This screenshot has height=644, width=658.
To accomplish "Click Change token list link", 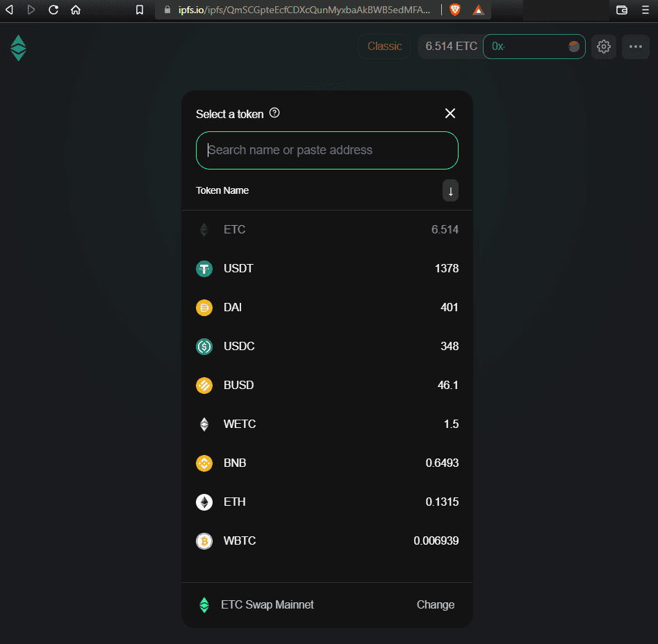I will 435,604.
